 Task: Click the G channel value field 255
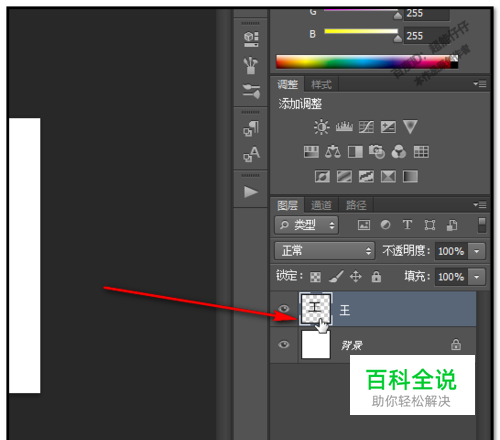coord(427,14)
